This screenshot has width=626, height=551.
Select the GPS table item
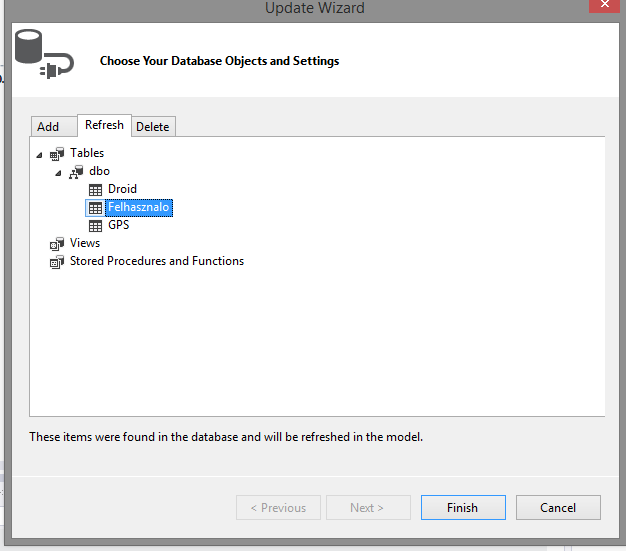[x=119, y=225]
